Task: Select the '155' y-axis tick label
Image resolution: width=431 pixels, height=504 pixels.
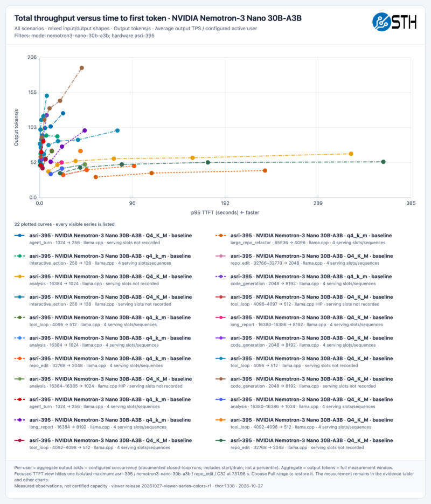Action: pyautogui.click(x=32, y=92)
